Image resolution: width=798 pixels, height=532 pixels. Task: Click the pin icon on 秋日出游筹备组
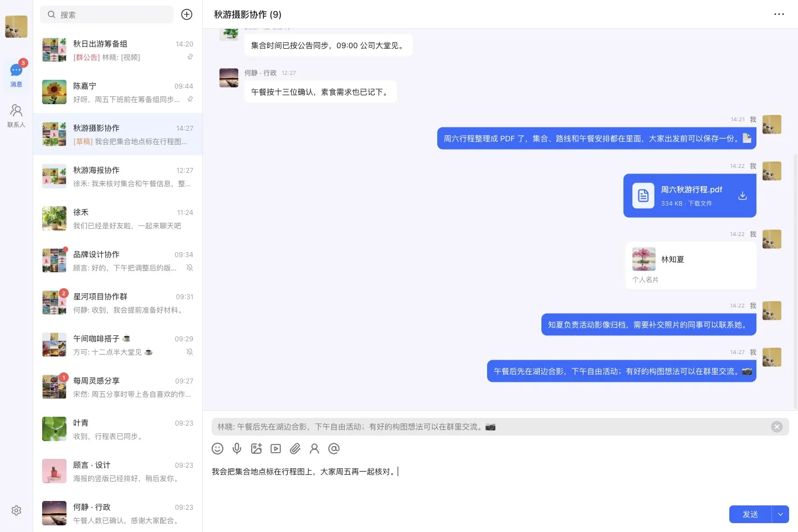tap(190, 57)
